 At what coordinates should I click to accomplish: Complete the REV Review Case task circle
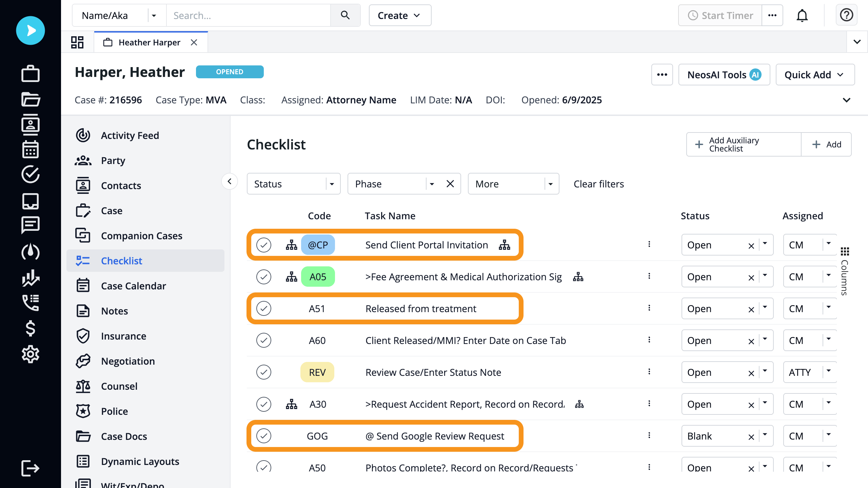[x=264, y=372]
